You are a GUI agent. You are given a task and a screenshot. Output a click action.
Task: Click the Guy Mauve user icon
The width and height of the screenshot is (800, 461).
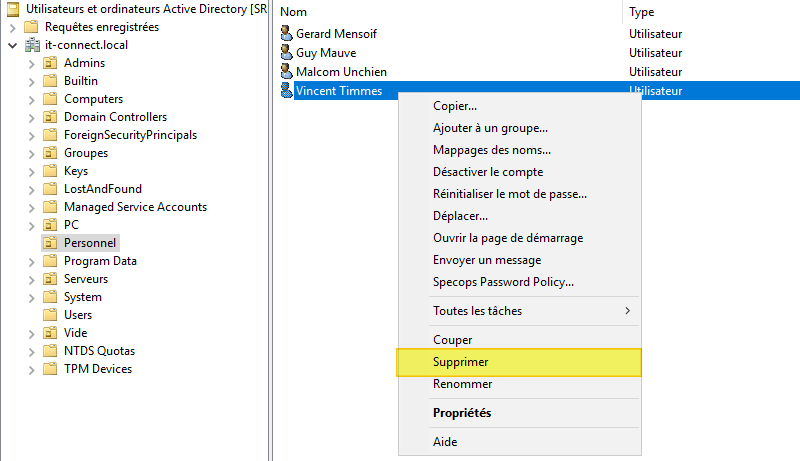pyautogui.click(x=287, y=53)
